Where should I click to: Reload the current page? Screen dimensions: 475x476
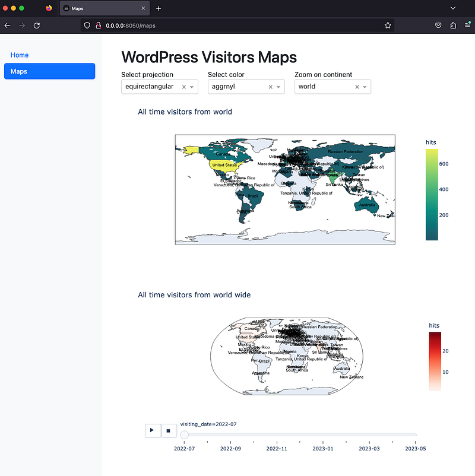[x=37, y=26]
